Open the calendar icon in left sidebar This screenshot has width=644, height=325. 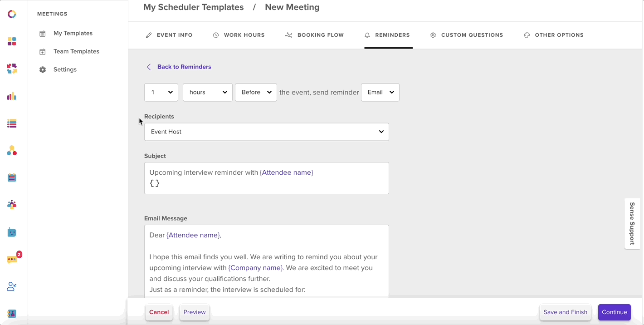click(x=12, y=177)
